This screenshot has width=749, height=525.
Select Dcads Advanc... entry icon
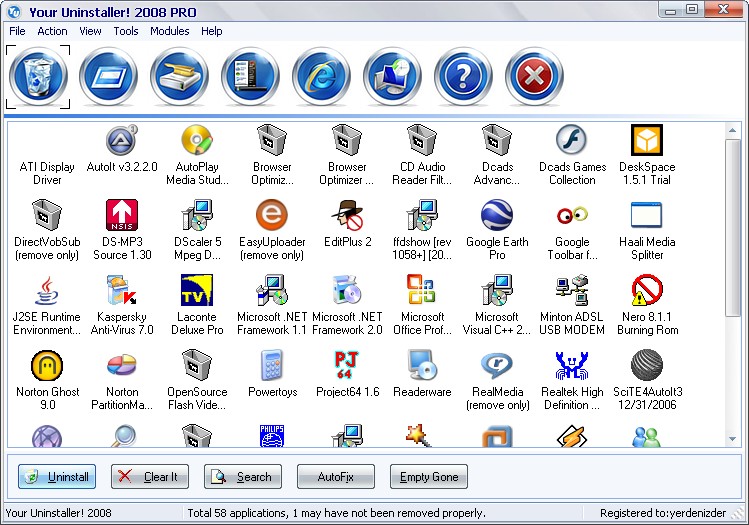click(x=497, y=140)
